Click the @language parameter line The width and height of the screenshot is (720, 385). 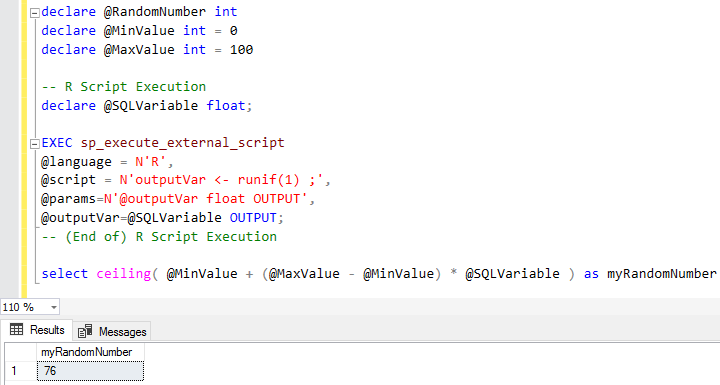pos(107,162)
